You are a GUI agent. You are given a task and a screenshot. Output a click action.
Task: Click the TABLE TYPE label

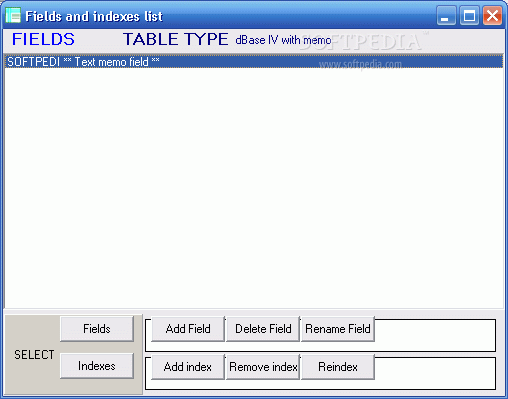click(176, 39)
